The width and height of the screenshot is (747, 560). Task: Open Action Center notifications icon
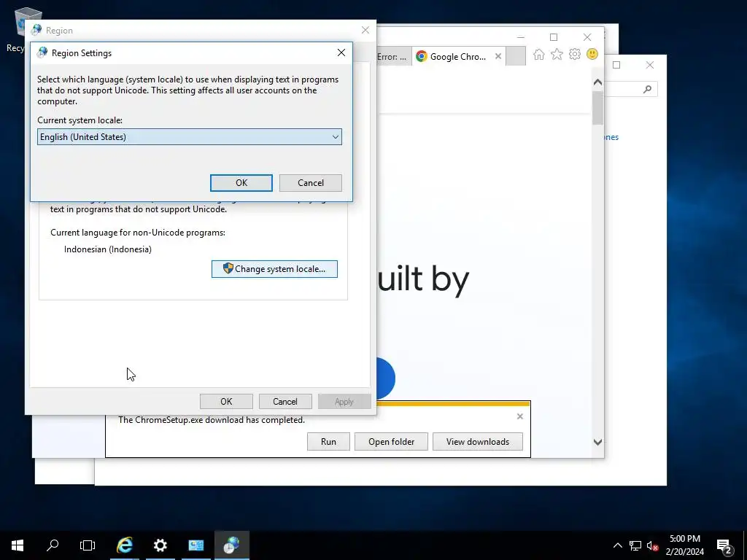click(724, 545)
